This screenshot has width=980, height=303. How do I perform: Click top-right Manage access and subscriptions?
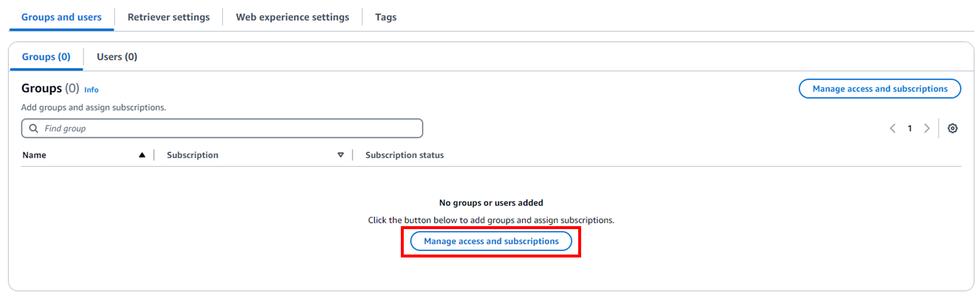click(880, 89)
